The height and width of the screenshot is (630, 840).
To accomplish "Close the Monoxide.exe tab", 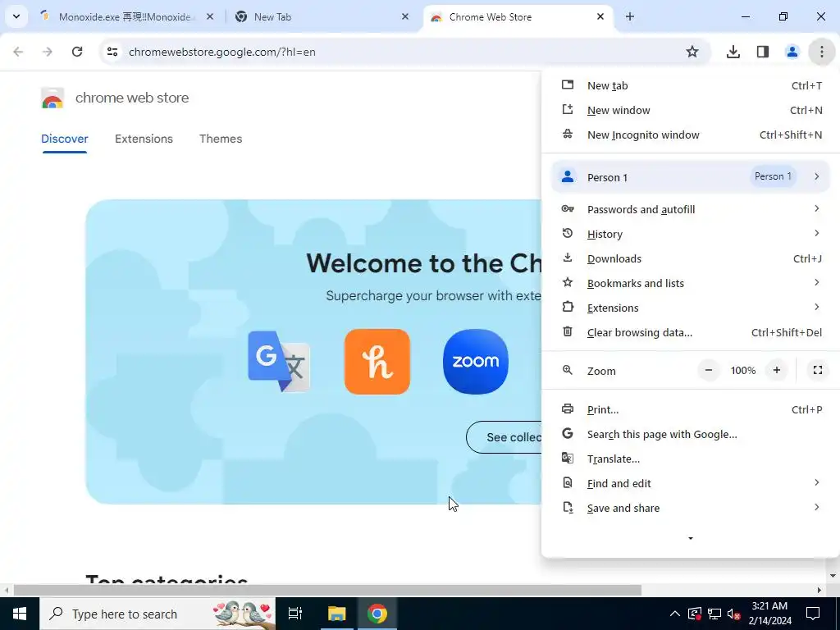I will [x=210, y=16].
